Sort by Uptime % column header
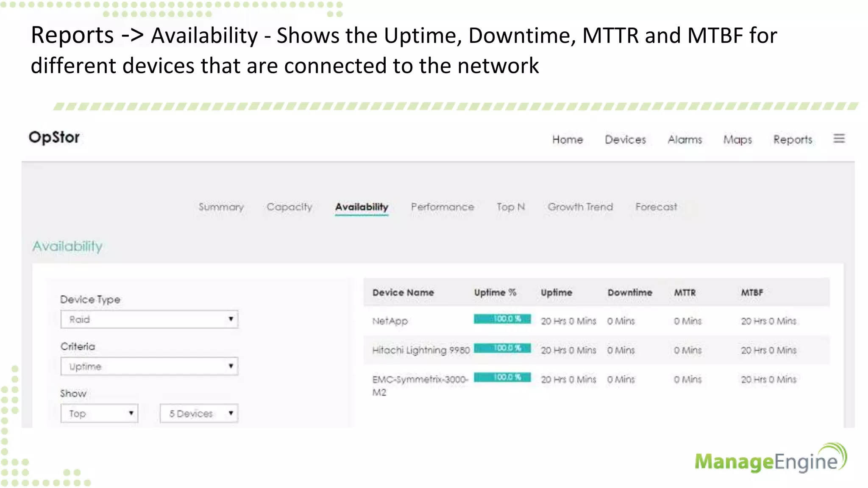 (495, 292)
